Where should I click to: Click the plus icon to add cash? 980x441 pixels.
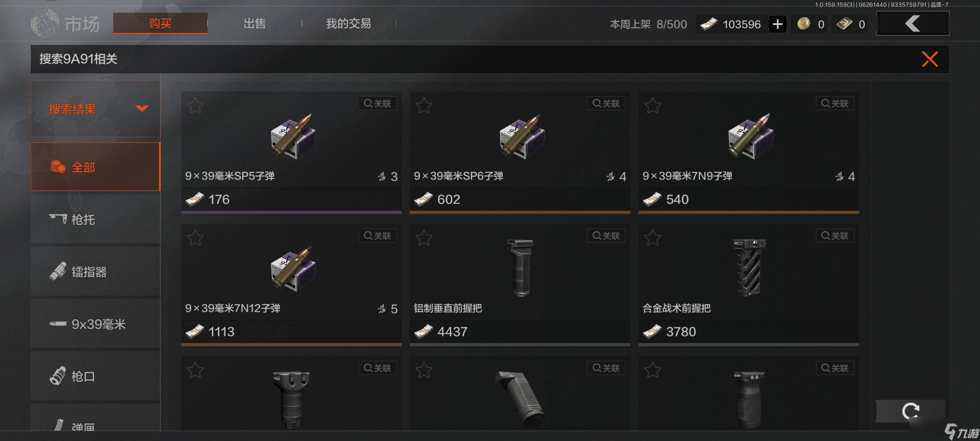777,24
